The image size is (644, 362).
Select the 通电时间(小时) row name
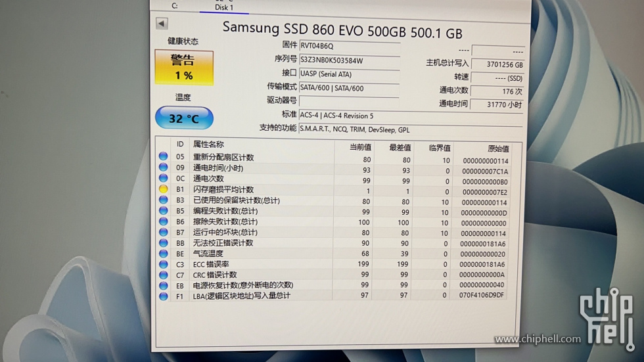(x=218, y=168)
